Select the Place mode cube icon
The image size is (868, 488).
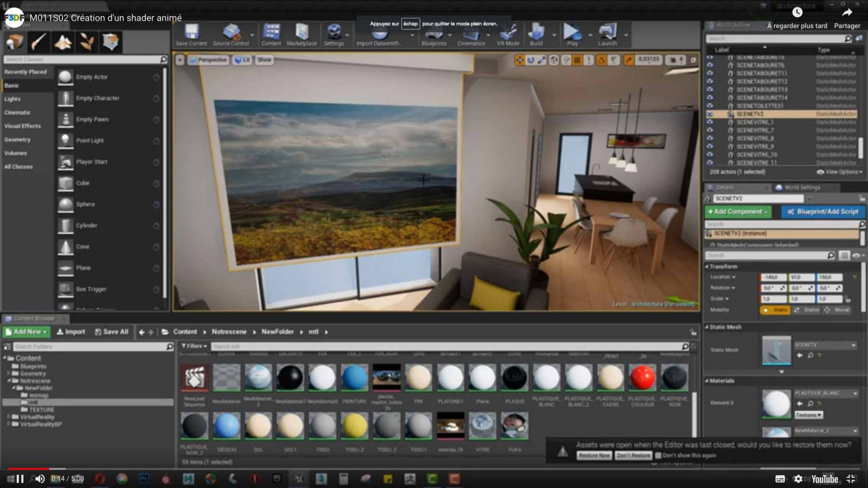pos(14,42)
